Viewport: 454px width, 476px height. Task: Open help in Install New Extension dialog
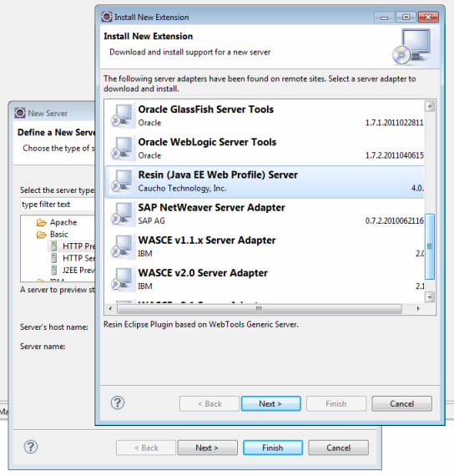(118, 403)
